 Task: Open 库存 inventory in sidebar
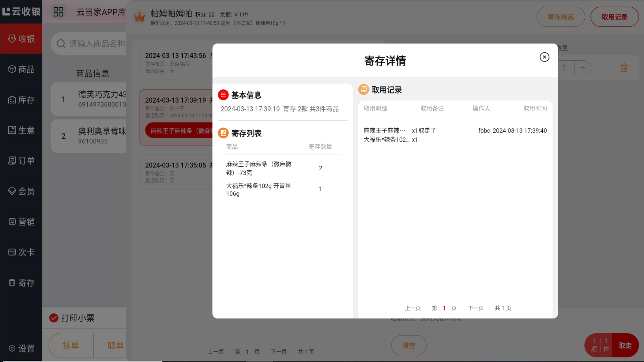[x=21, y=100]
